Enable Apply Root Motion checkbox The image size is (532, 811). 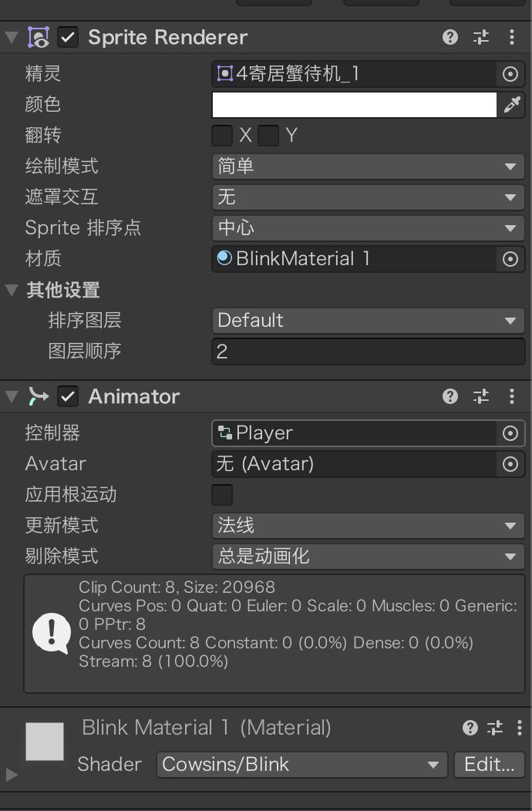[222, 495]
